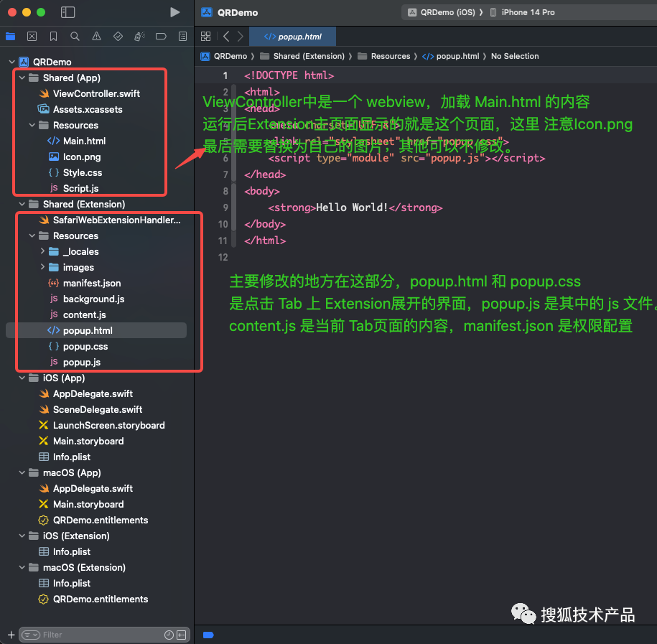Choose the iPhone 14 Pro run destination
The image size is (657, 644).
[x=523, y=13]
